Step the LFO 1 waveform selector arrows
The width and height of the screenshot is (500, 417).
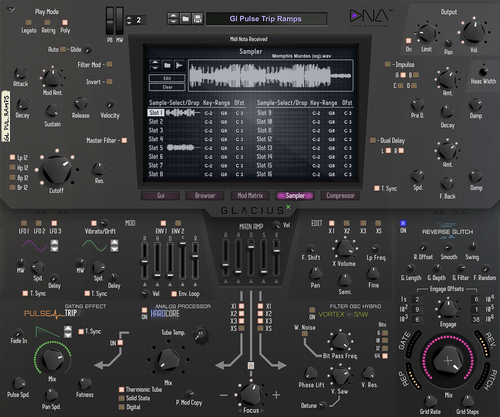point(54,246)
